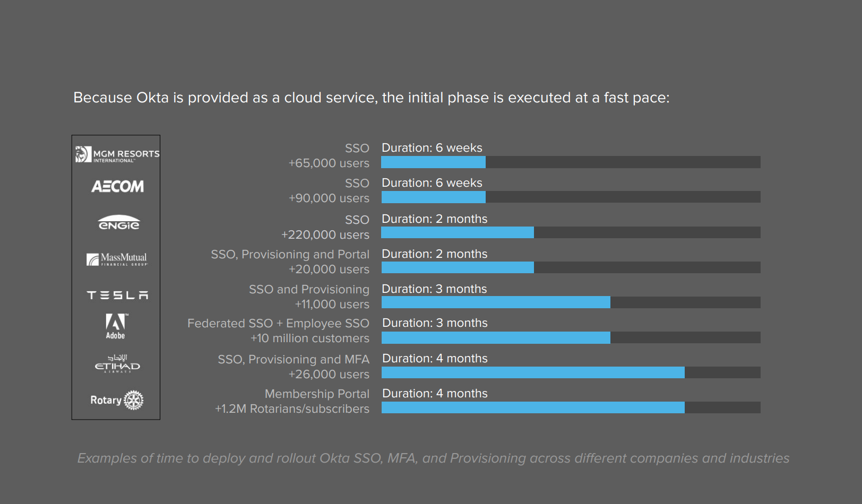862x504 pixels.
Task: Click the 'SSO, Provisioning and MFA' label
Action: [x=293, y=360]
